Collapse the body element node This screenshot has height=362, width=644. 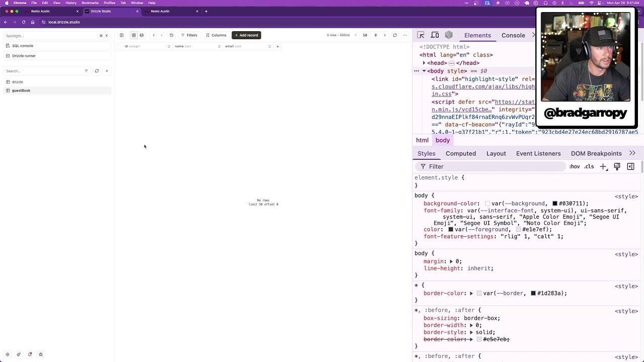(x=424, y=71)
